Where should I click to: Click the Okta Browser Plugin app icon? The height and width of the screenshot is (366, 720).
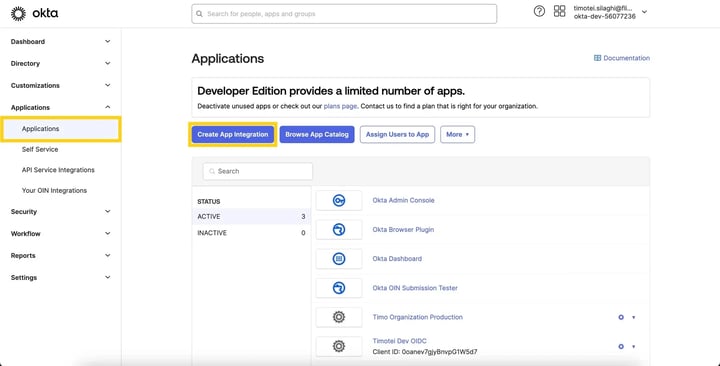click(x=339, y=230)
